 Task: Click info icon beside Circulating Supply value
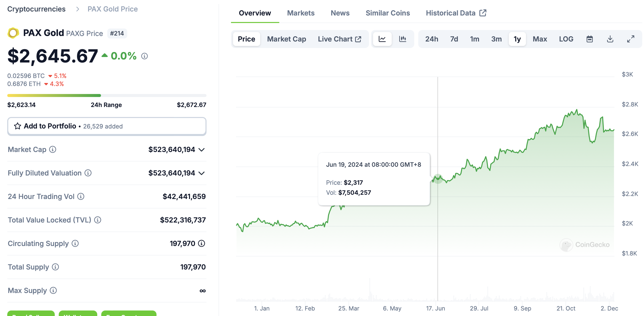click(x=201, y=243)
